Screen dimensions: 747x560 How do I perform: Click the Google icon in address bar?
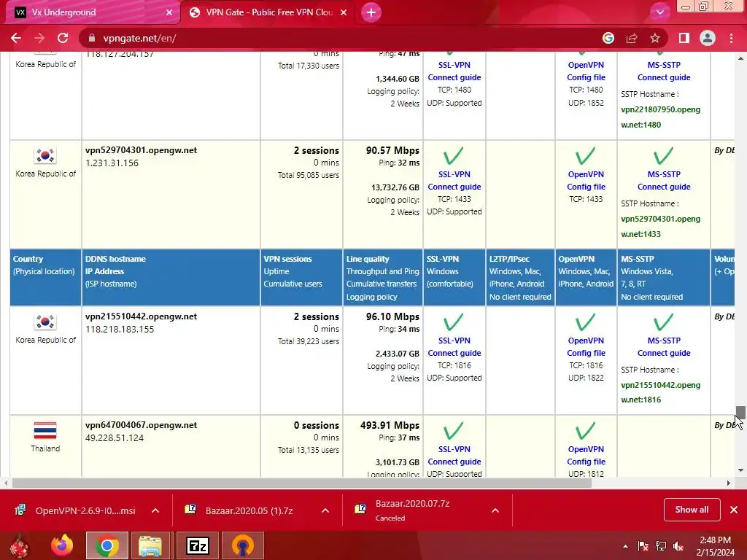(x=608, y=38)
